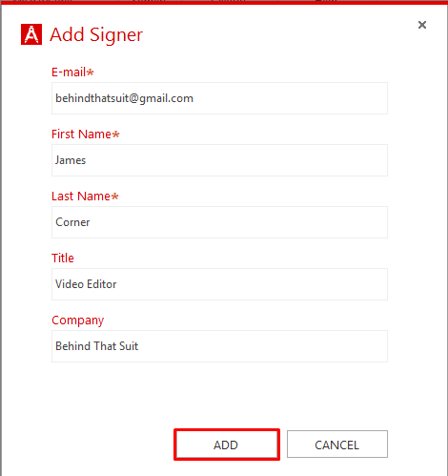Cancel adding the signer
The width and height of the screenshot is (448, 476).
pos(337,445)
